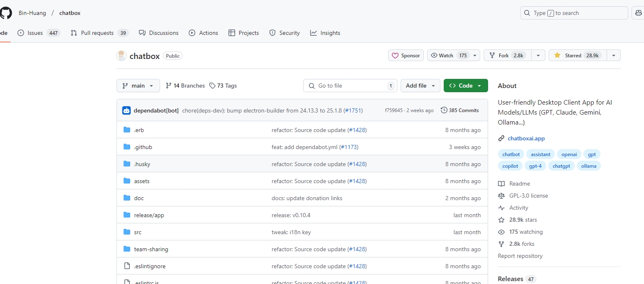Open pull request #1751 link

point(353,110)
